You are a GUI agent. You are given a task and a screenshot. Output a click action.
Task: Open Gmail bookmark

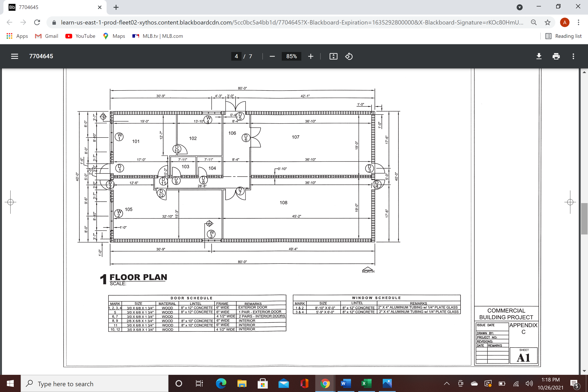click(x=46, y=36)
